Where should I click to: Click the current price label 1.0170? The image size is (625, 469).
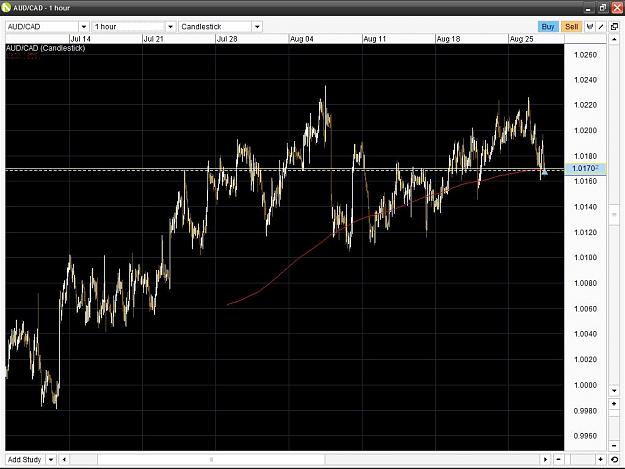(x=585, y=169)
